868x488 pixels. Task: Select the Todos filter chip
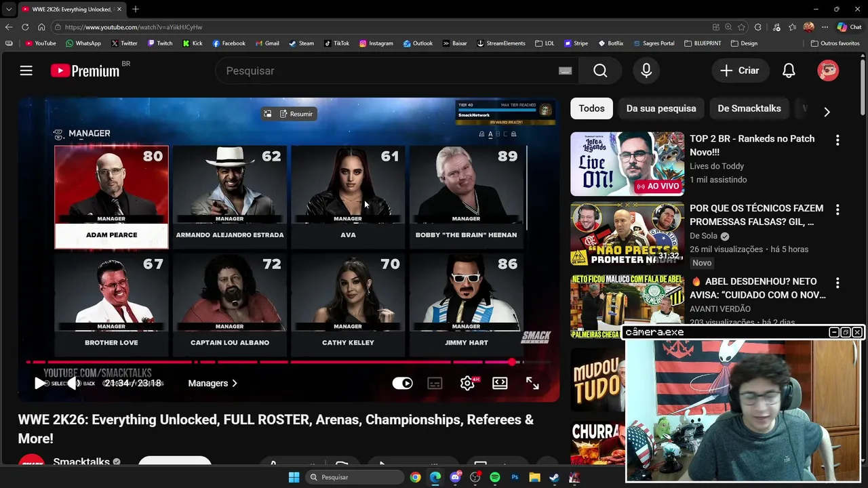(x=591, y=108)
